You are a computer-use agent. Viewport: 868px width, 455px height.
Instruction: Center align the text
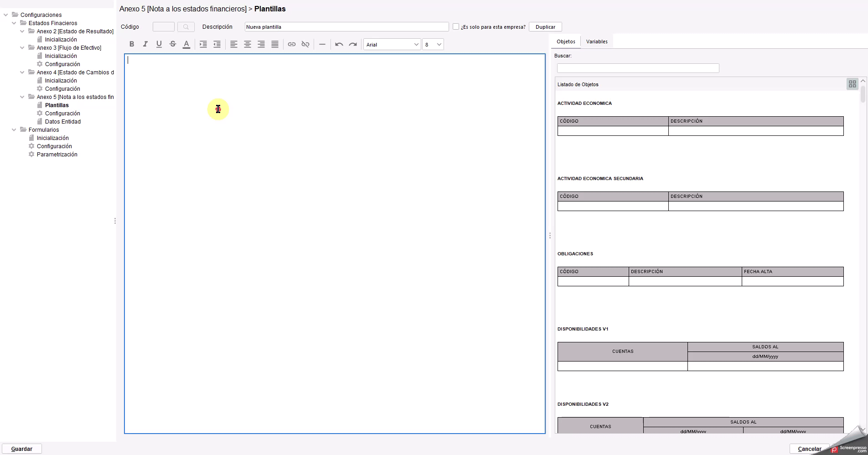[248, 44]
